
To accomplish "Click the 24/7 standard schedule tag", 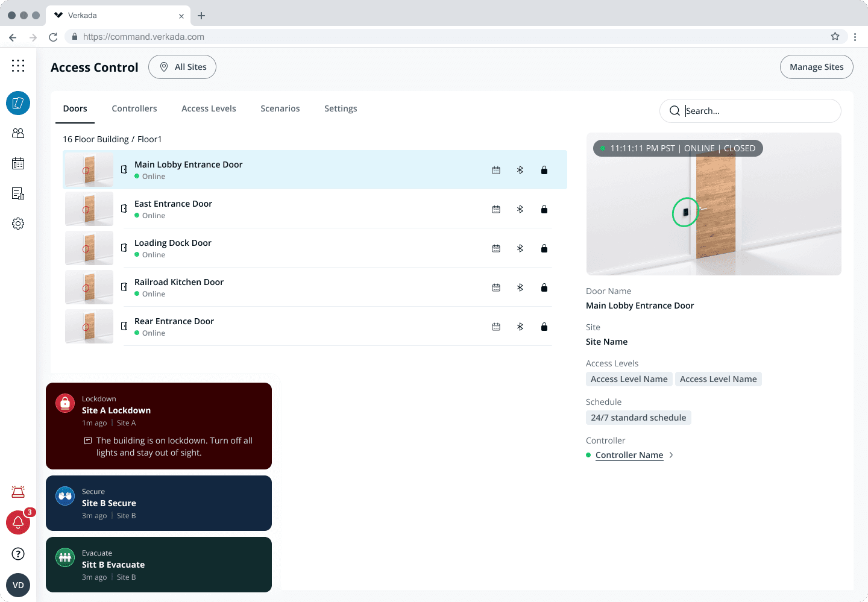I will (638, 418).
